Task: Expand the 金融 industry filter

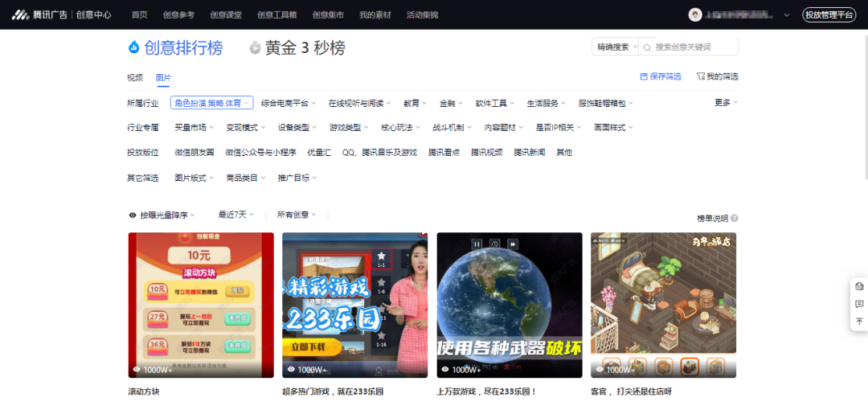Action: (451, 103)
